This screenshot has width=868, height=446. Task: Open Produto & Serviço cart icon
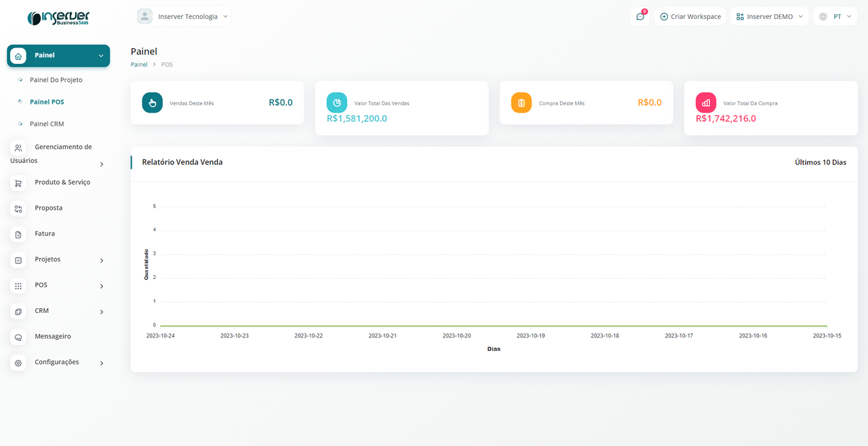tap(18, 183)
